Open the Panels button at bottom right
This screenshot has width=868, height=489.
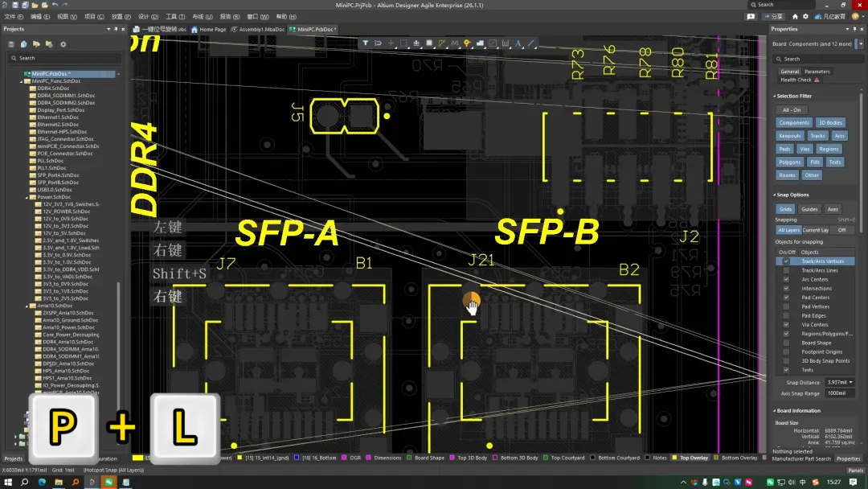pyautogui.click(x=855, y=471)
